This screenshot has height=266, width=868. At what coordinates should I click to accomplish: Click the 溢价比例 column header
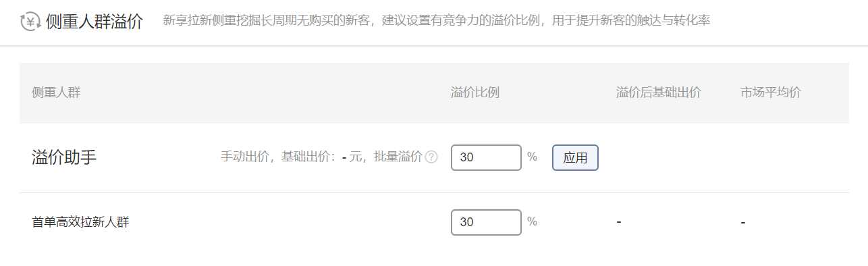(x=475, y=92)
